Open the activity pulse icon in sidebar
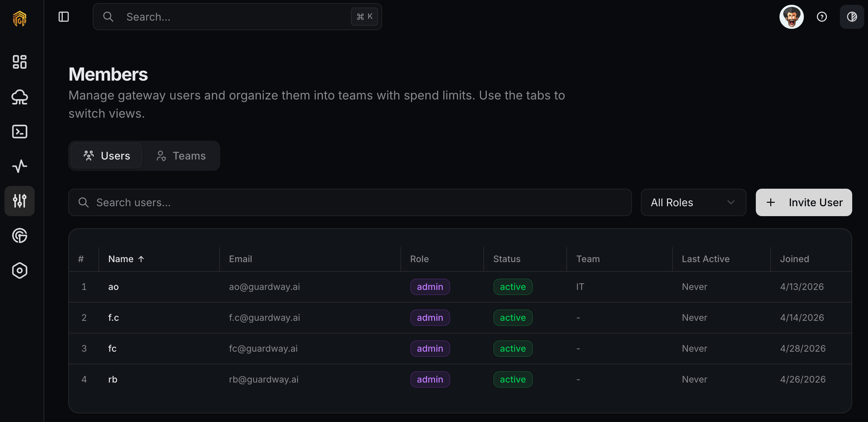 click(x=20, y=166)
